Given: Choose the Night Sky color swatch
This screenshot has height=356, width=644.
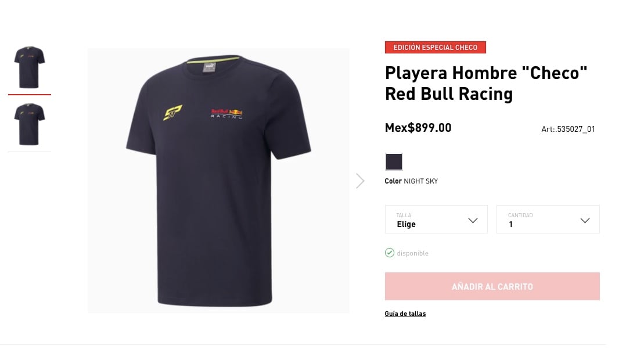Looking at the screenshot, I should [x=394, y=161].
